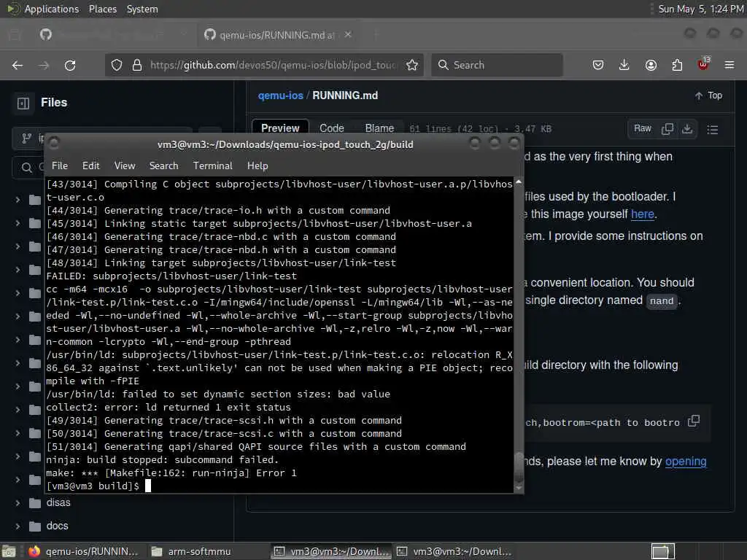Open the terminal Search menu
Image resolution: width=747 pixels, height=560 pixels.
tap(163, 166)
